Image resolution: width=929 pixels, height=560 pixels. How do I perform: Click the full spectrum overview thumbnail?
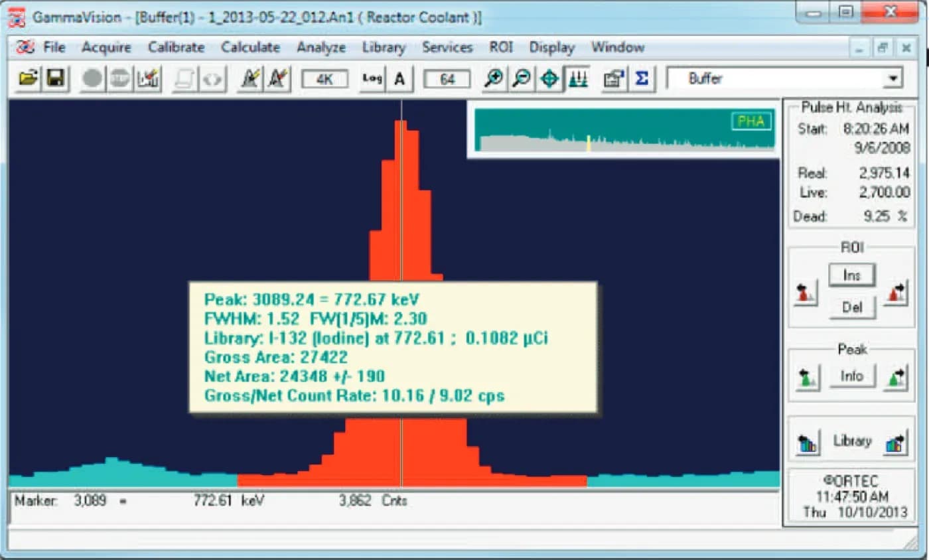tap(624, 129)
